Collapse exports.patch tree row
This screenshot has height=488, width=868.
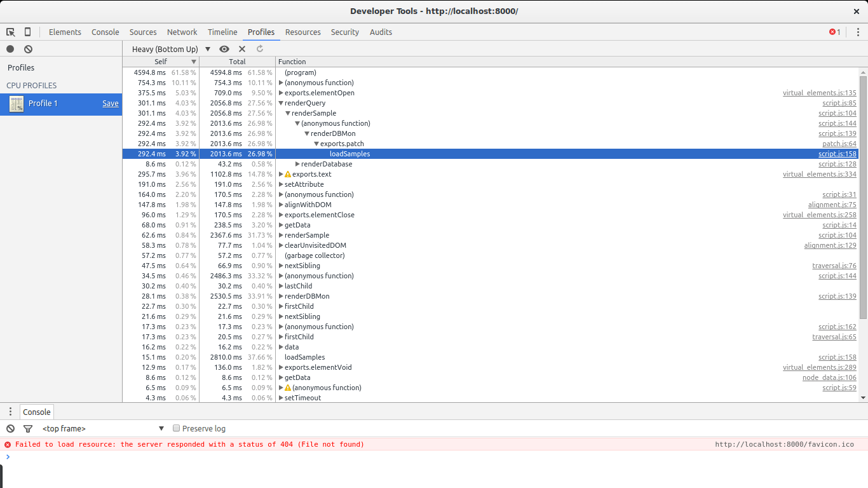click(316, 144)
